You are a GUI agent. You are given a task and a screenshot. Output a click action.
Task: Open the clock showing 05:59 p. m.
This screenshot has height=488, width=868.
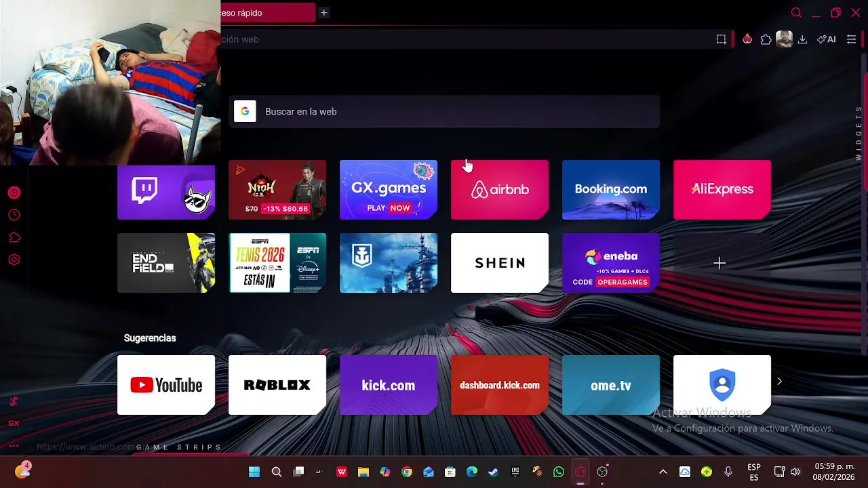(x=835, y=472)
